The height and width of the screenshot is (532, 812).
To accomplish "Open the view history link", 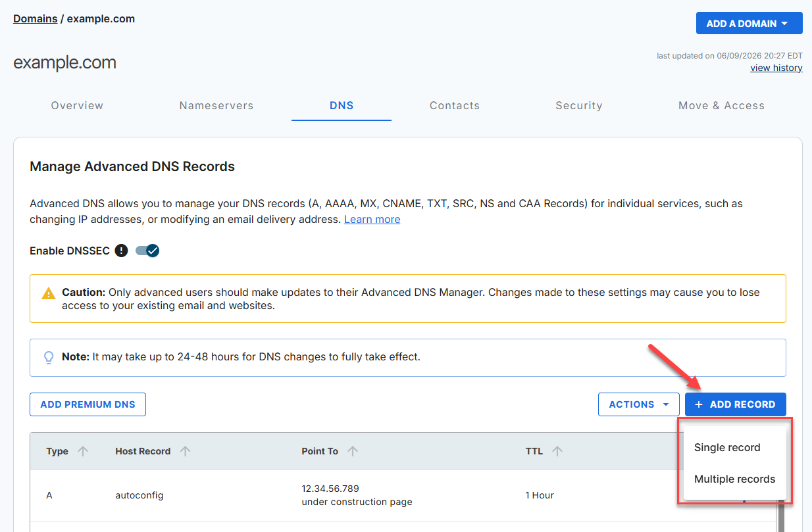I will (776, 68).
